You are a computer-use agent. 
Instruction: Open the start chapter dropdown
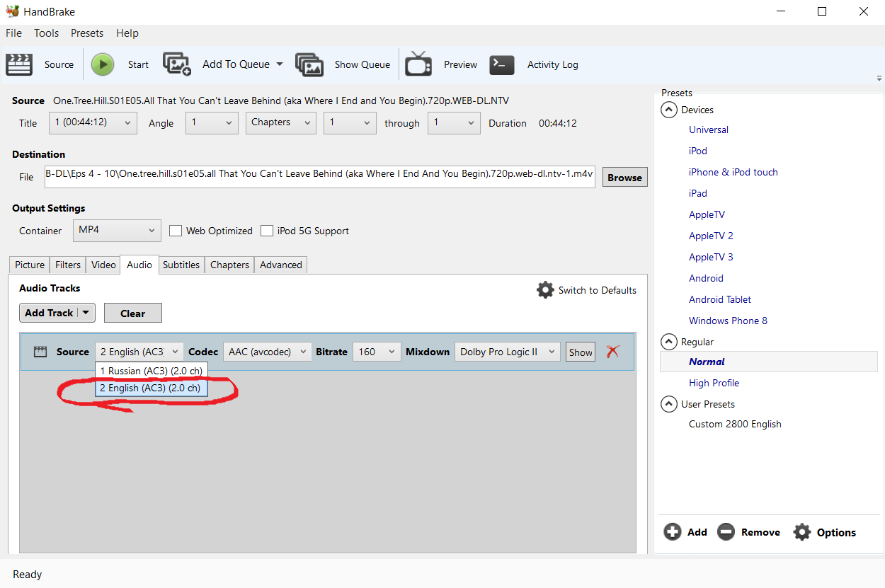pos(350,122)
